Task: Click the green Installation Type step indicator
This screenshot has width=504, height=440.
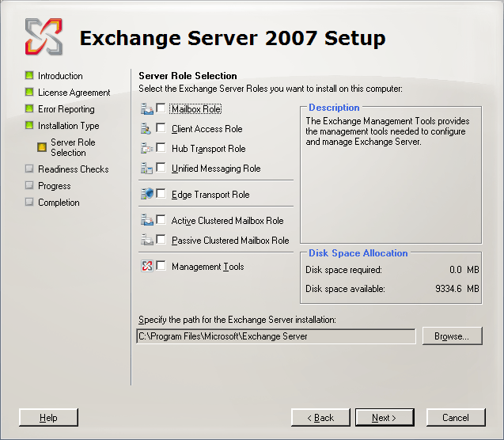Action: click(29, 125)
